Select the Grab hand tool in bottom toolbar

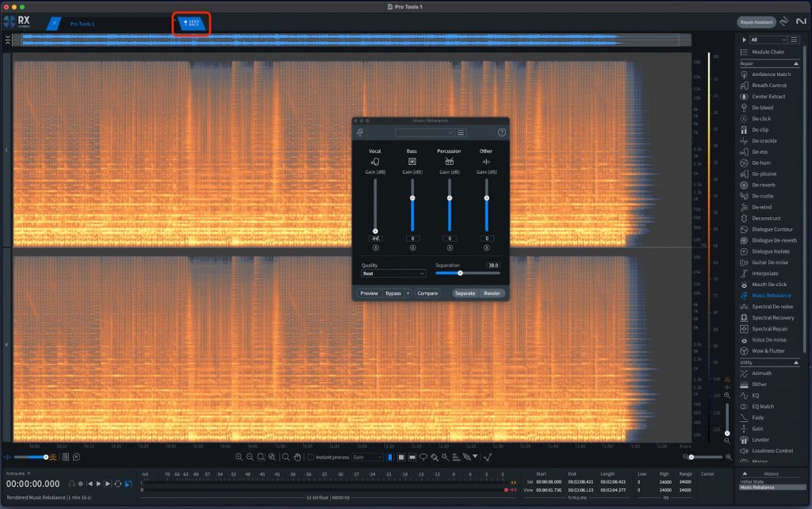pyautogui.click(x=297, y=457)
